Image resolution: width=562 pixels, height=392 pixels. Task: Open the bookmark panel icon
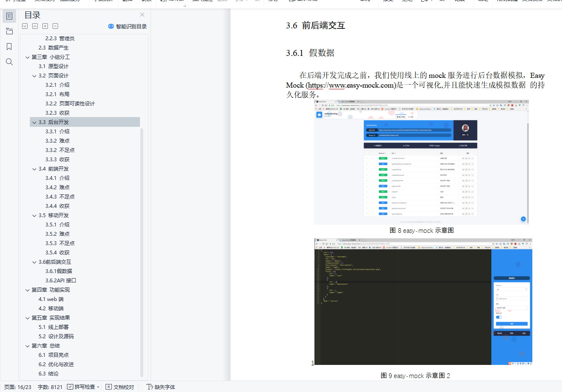9,47
